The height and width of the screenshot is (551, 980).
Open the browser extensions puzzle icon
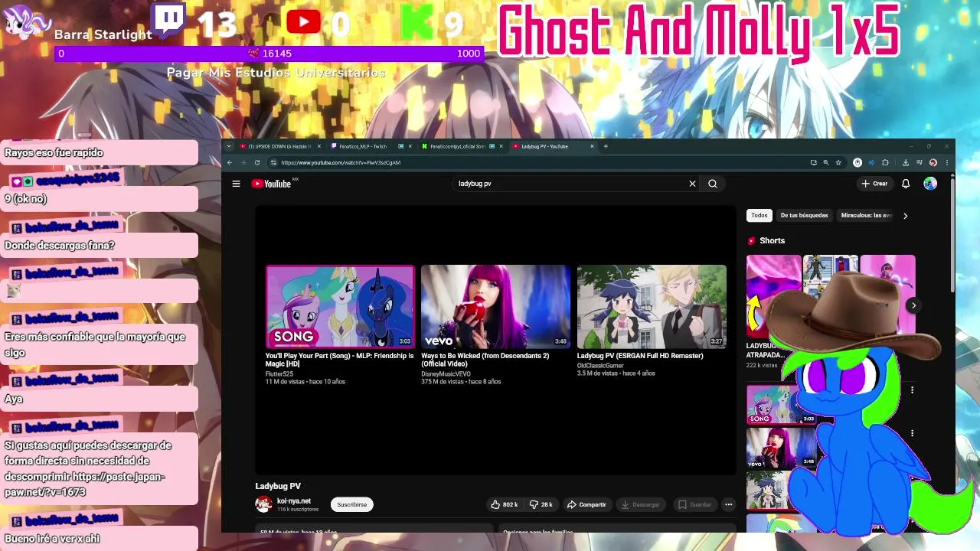coord(885,162)
